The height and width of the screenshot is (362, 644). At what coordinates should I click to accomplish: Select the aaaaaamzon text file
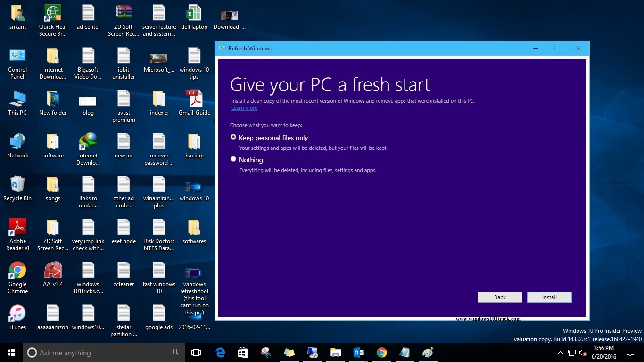point(53,317)
